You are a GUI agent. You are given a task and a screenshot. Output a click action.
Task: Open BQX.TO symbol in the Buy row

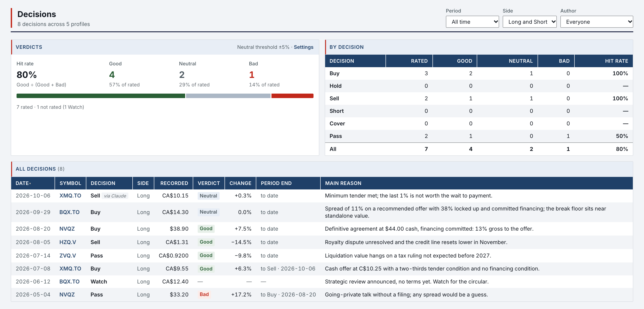(x=69, y=212)
